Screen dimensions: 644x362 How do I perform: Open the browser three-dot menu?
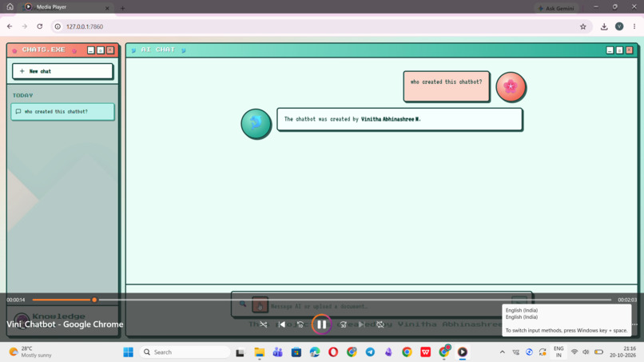click(x=634, y=26)
